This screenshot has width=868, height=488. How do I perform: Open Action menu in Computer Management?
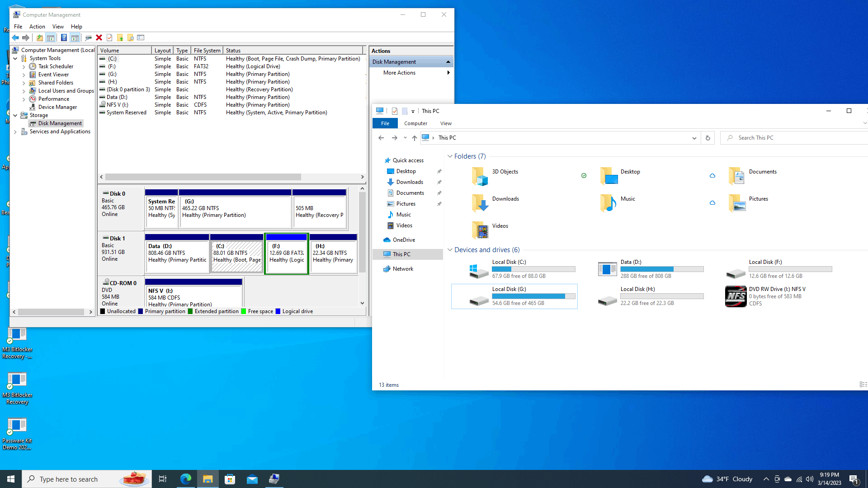[x=37, y=27]
